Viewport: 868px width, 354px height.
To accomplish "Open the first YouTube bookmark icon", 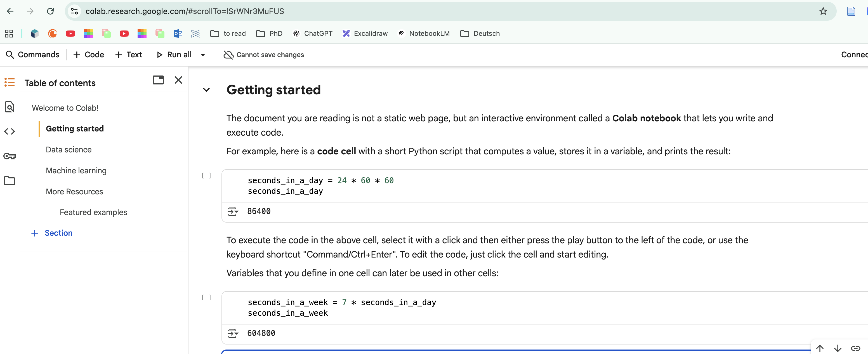I will (x=70, y=33).
